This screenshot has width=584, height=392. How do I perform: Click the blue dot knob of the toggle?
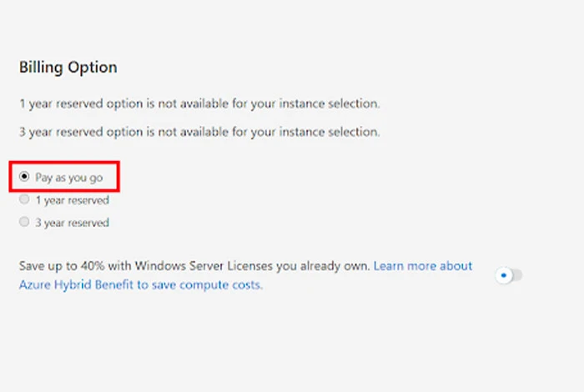[504, 275]
